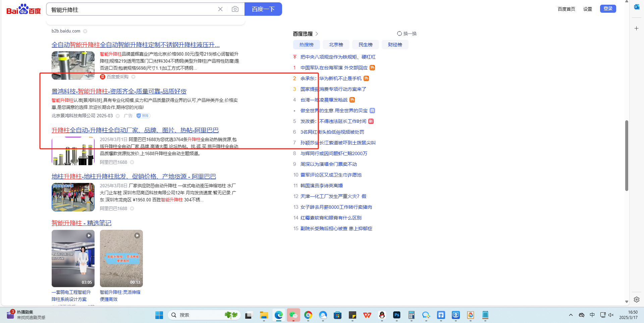Show hidden system tray icons chevron
Screen dimensions: 644x323
(571, 315)
